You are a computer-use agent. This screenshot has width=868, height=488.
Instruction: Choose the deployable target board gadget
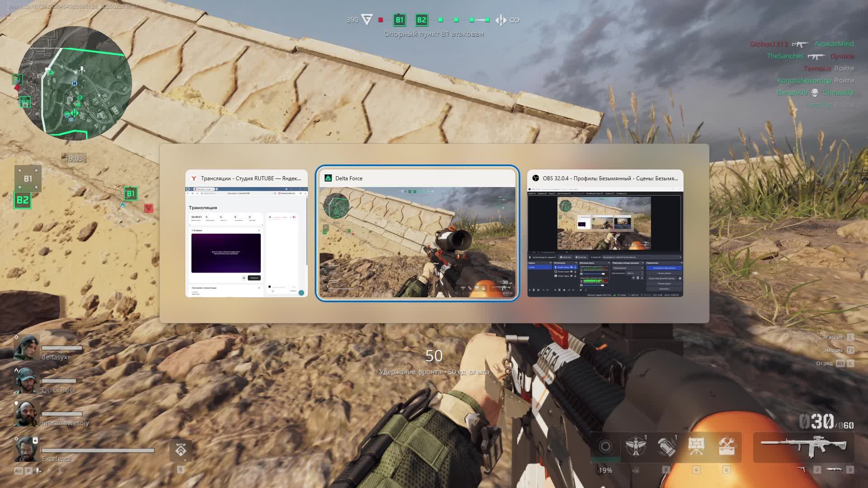(x=696, y=446)
